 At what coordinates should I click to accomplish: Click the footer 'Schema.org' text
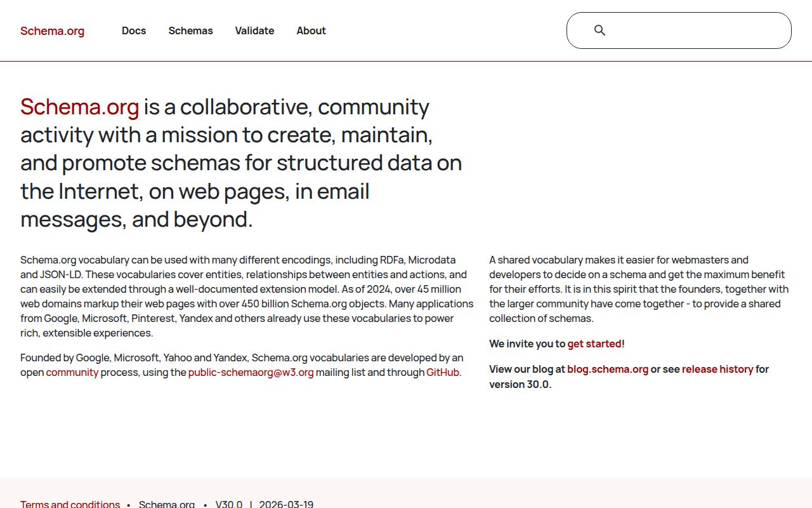click(x=167, y=504)
